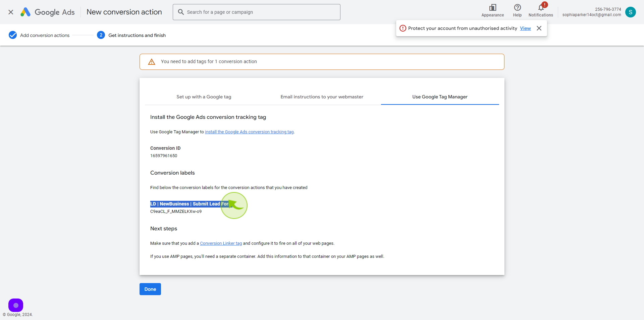Screen dimensions: 644x320
Task: Focus the search for a page or campaign field
Action: [x=257, y=12]
